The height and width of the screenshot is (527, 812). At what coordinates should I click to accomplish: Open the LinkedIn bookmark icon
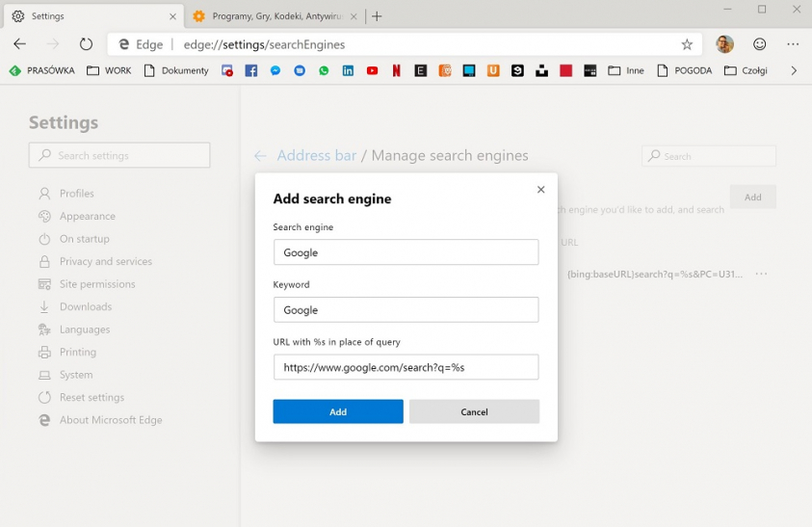pos(348,71)
